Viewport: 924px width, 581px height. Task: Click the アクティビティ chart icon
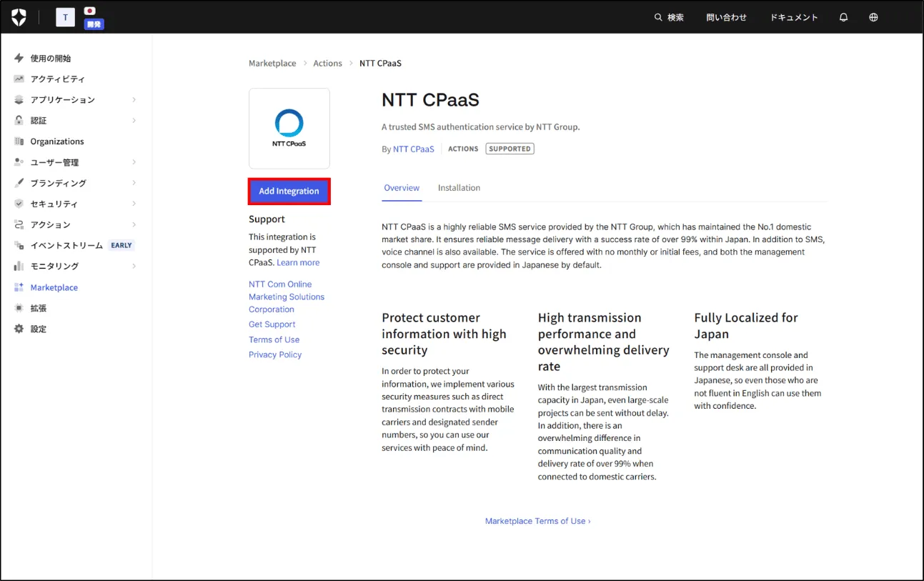point(19,79)
